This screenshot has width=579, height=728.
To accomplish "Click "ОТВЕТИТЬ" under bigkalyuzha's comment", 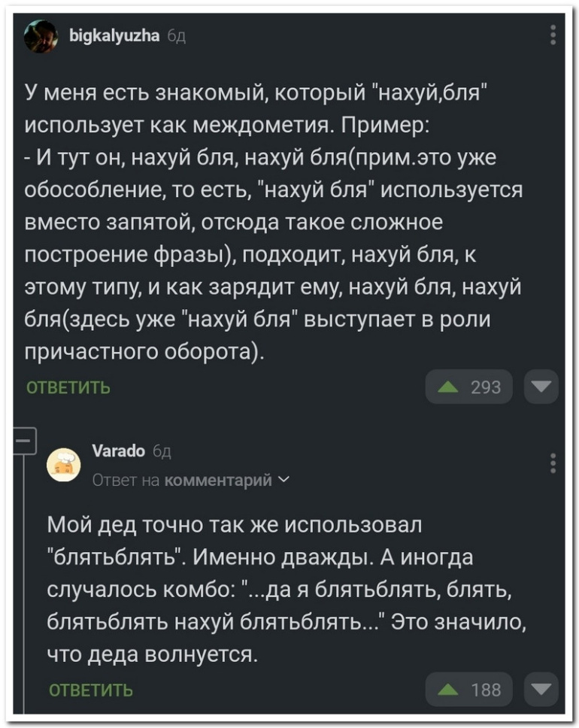I will (x=68, y=388).
